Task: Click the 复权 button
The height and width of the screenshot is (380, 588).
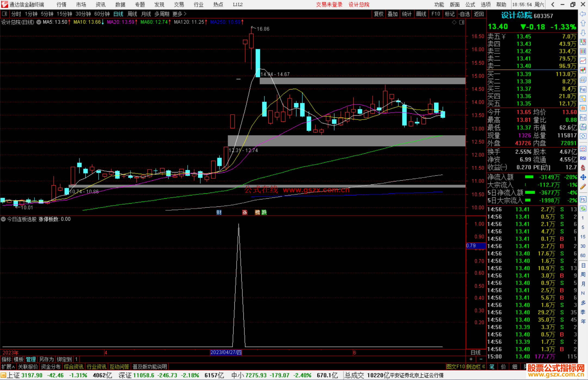Action: (378, 14)
